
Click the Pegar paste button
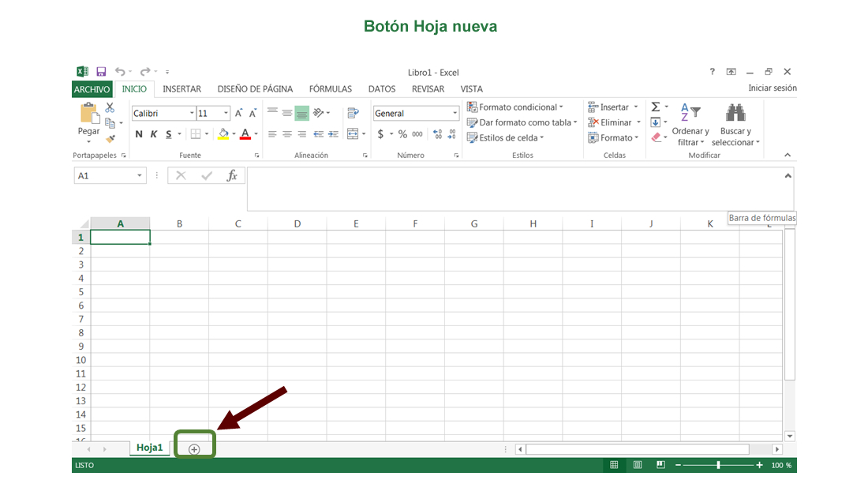tap(88, 122)
